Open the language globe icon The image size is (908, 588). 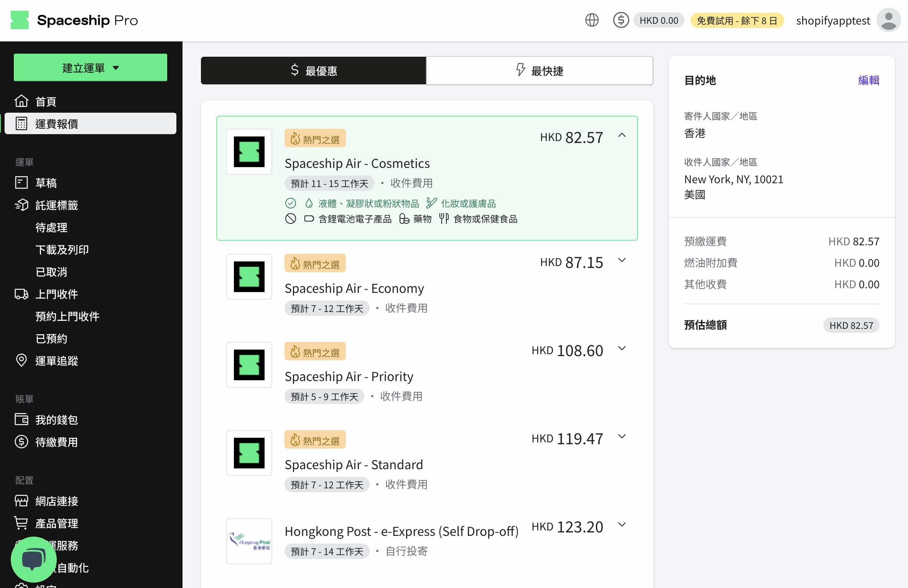pos(592,20)
